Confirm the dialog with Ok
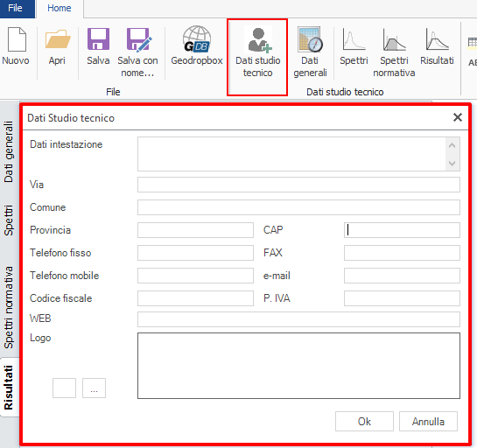477x448 pixels. [x=364, y=421]
